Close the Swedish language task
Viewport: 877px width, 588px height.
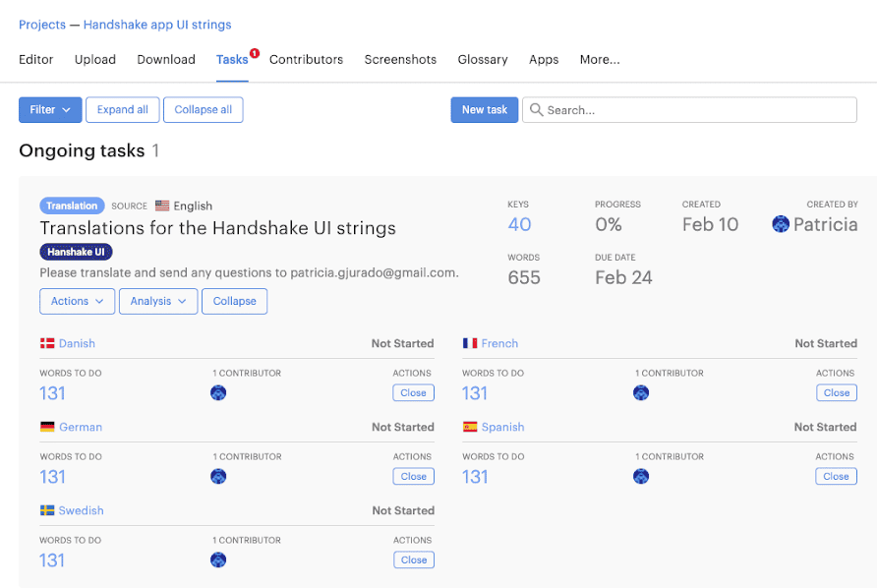click(413, 559)
